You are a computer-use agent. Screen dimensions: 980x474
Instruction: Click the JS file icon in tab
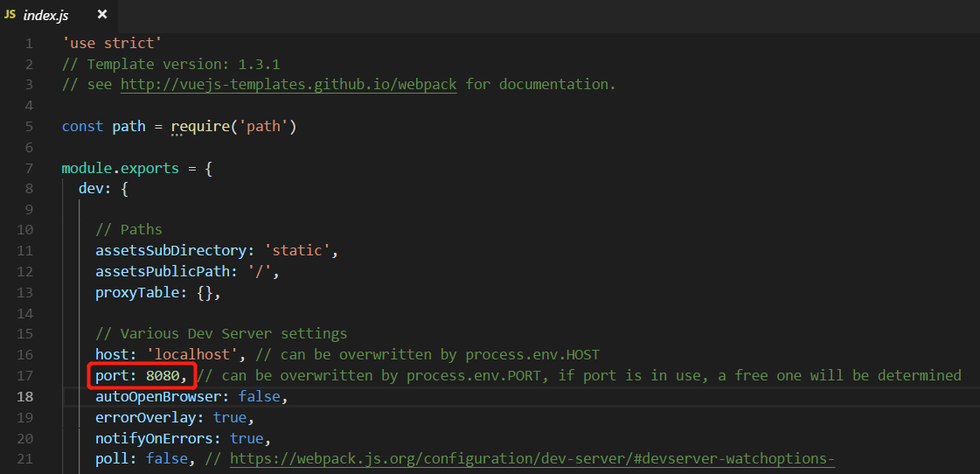[10, 15]
